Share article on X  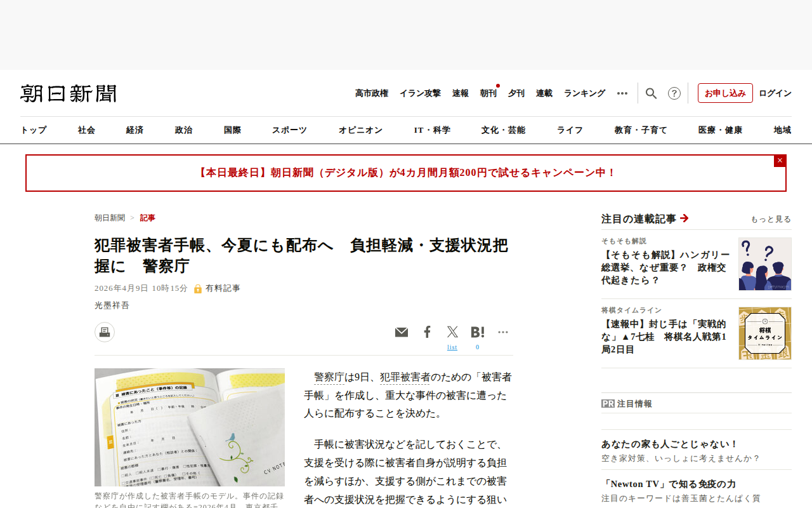tap(452, 332)
